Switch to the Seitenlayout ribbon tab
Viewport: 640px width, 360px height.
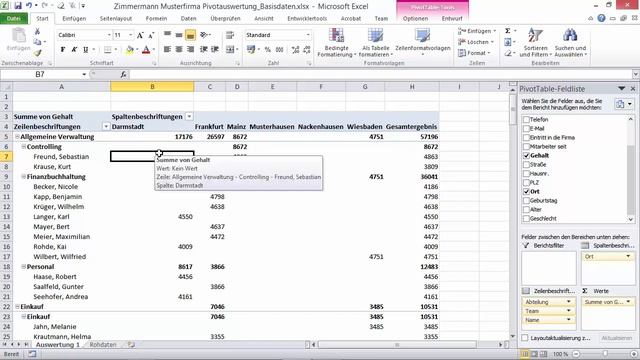(116, 18)
